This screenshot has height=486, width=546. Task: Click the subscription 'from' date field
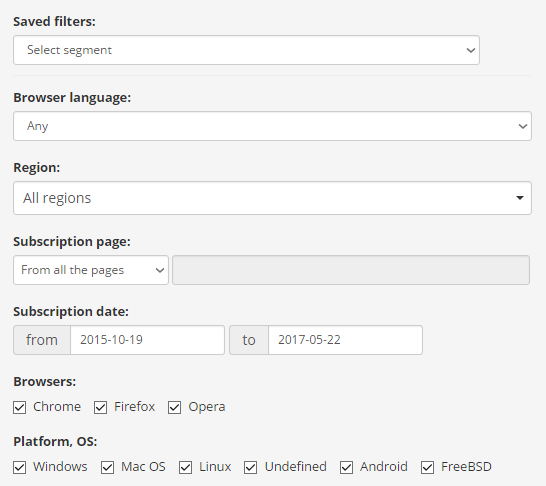[147, 340]
